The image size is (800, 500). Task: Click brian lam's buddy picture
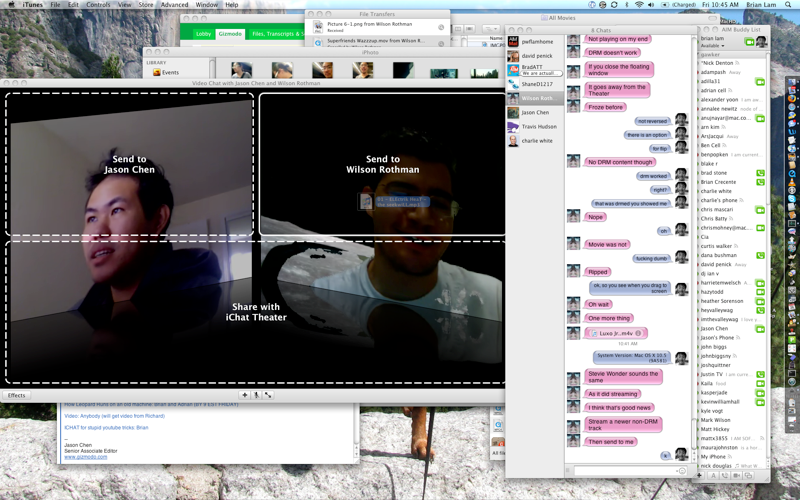[x=761, y=41]
